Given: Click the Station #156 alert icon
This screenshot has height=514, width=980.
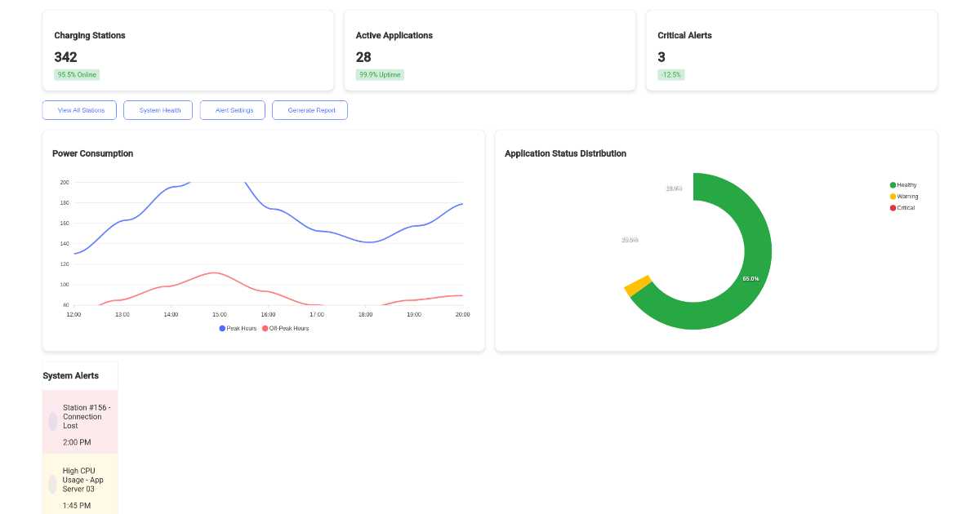Looking at the screenshot, I should pos(53,419).
